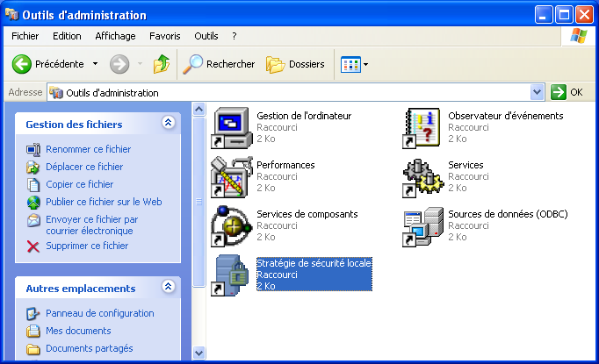
Task: Open the Affichage menu
Action: [x=115, y=36]
